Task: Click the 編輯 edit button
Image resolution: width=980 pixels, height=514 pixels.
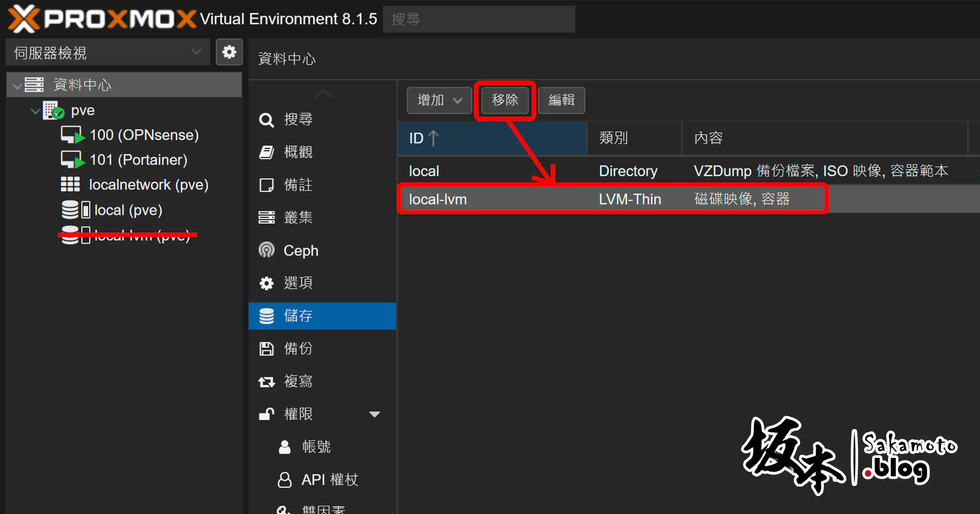Action: coord(561,100)
